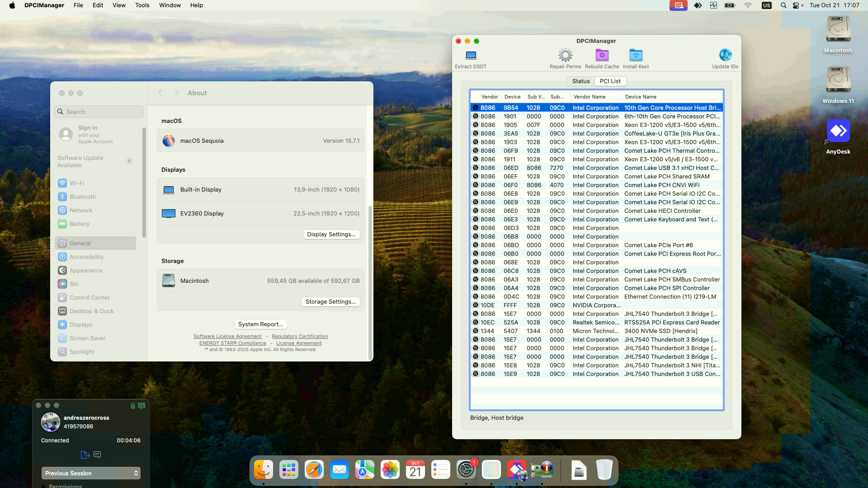The image size is (868, 488).
Task: Select 3400 NVMe SSD [Hendrix] row
Action: 596,331
